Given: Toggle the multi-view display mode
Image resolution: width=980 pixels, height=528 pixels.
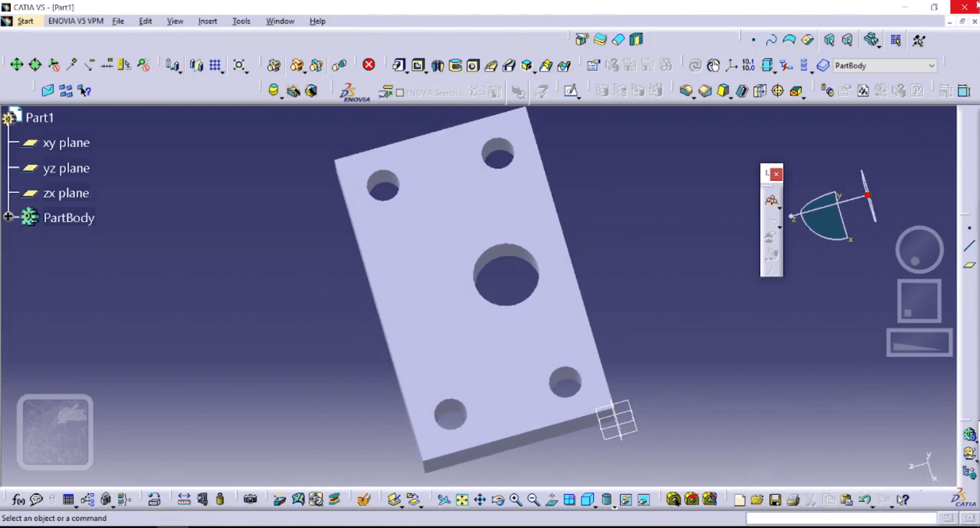Looking at the screenshot, I should [569, 499].
